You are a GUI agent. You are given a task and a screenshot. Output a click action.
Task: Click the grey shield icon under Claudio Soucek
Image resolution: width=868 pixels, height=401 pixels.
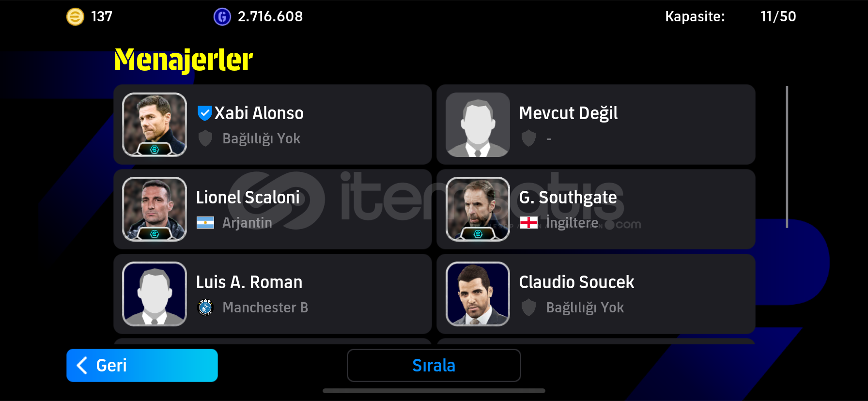[x=528, y=308]
